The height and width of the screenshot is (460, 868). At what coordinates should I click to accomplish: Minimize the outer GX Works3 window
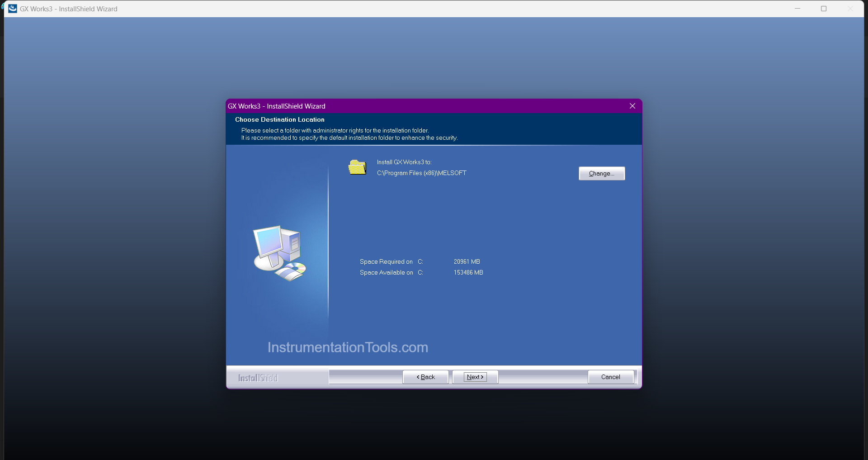tap(797, 9)
